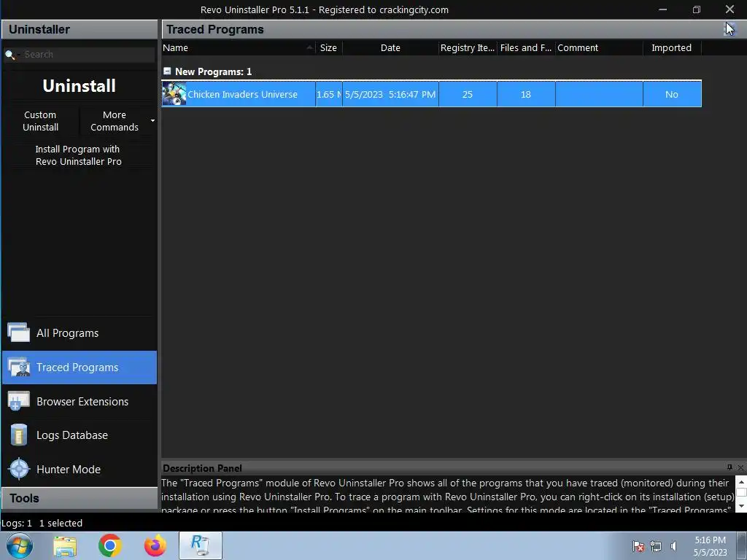Click the Uninstaller panel header
The image size is (747, 560).
pos(79,29)
